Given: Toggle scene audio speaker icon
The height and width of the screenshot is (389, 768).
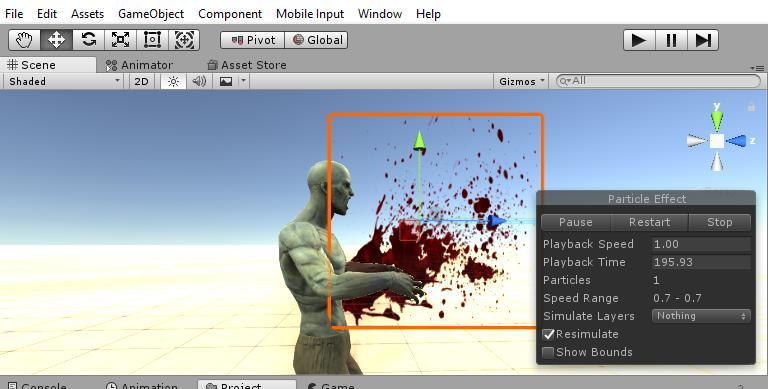Looking at the screenshot, I should (x=199, y=81).
